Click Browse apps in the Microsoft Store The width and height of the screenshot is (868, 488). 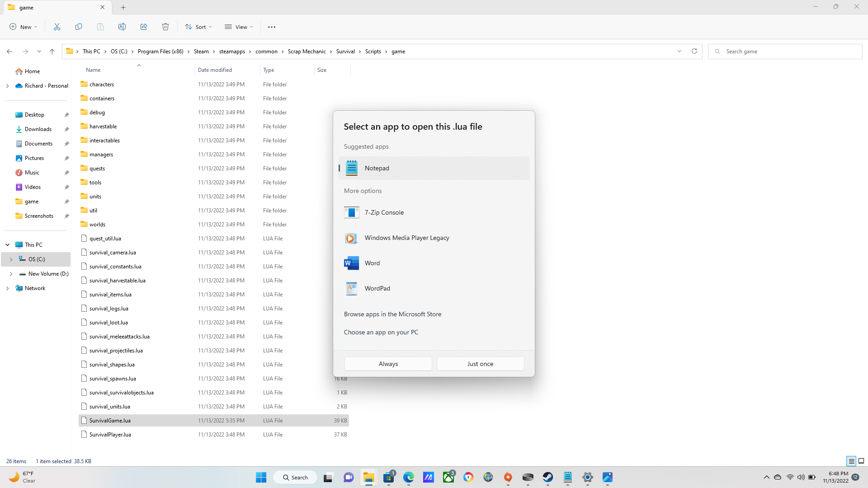click(392, 314)
